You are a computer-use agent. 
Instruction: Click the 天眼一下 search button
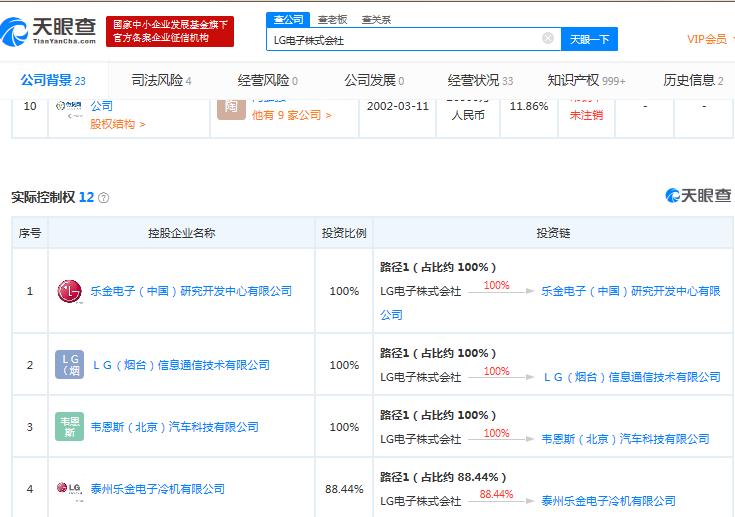[x=589, y=39]
